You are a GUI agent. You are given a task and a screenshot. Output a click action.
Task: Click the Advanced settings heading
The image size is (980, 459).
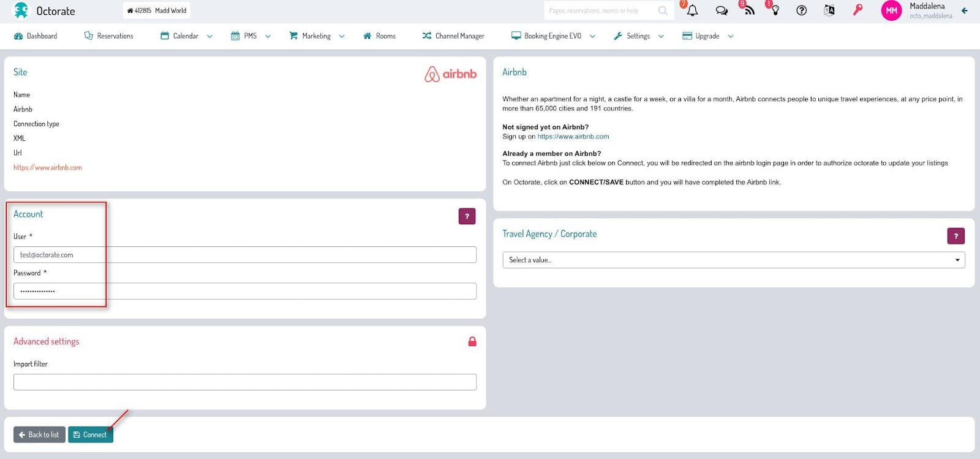(x=47, y=341)
